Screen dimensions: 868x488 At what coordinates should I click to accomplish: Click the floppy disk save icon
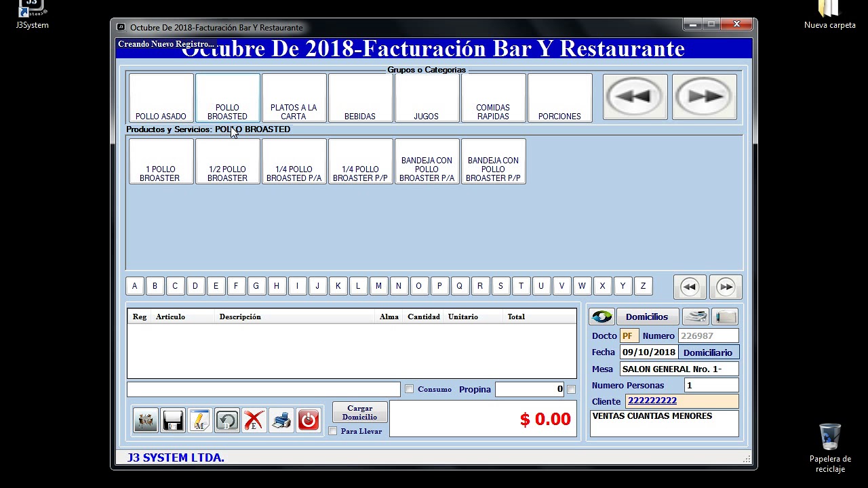[173, 420]
